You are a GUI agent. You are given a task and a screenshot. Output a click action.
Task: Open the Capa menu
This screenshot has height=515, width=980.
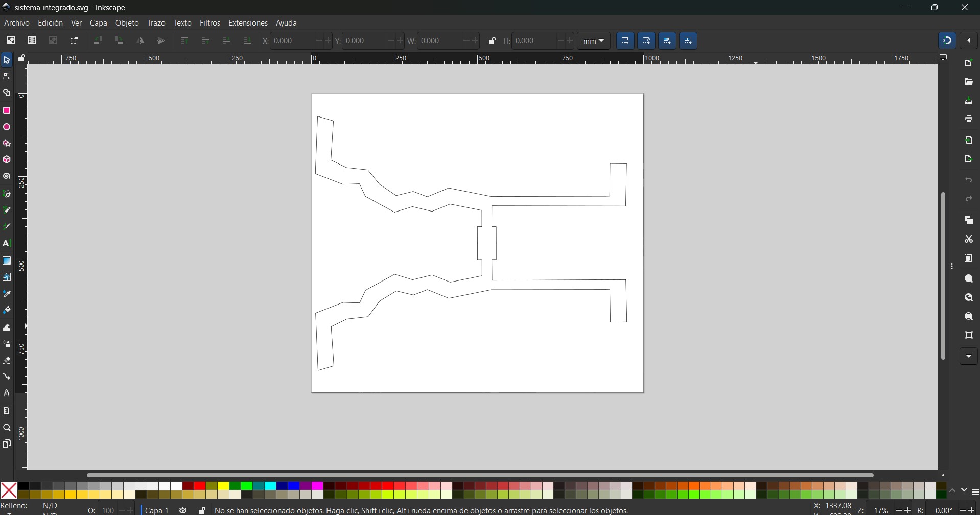pyautogui.click(x=99, y=23)
